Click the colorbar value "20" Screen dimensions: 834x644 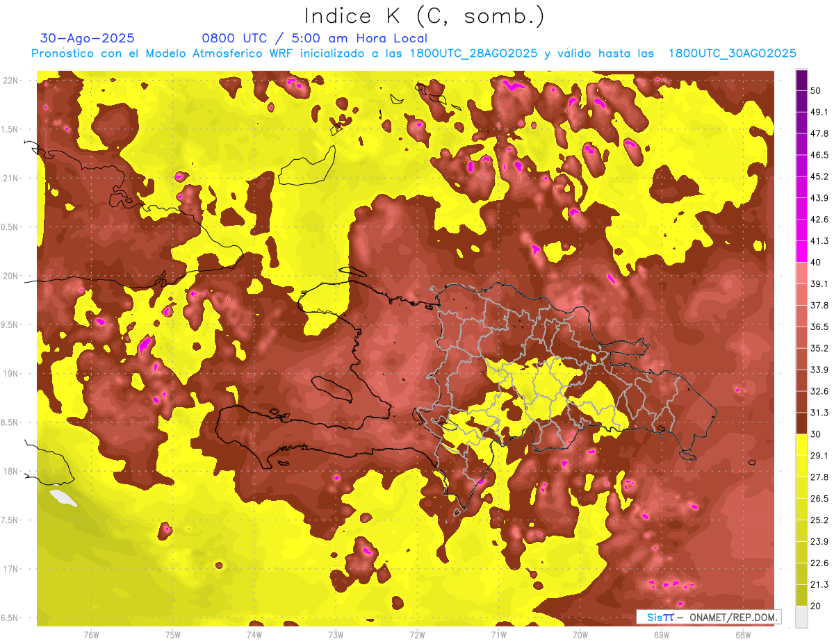[816, 606]
